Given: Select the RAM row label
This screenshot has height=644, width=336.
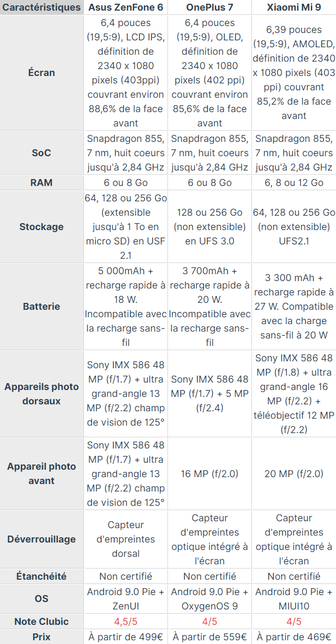Looking at the screenshot, I should pos(41,182).
